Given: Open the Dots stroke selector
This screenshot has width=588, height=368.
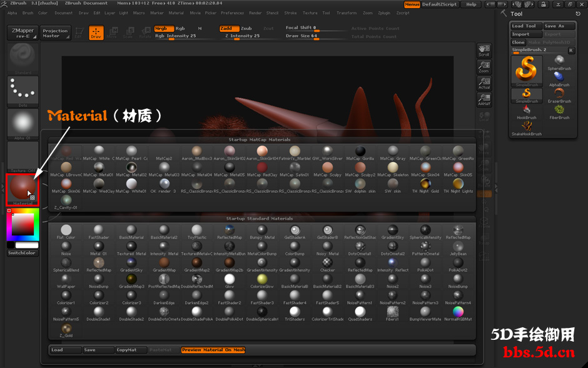Looking at the screenshot, I should coord(23,91).
